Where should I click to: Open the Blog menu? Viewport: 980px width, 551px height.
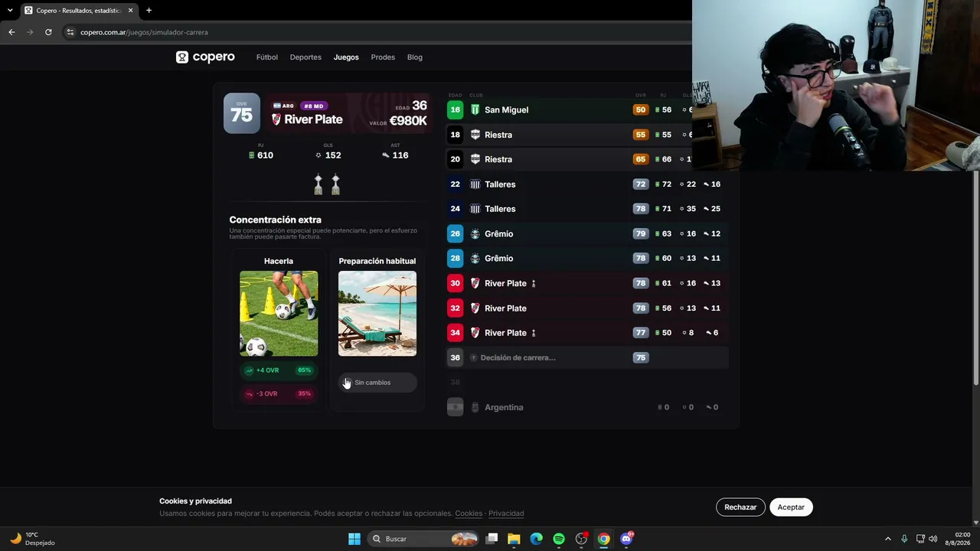click(415, 57)
